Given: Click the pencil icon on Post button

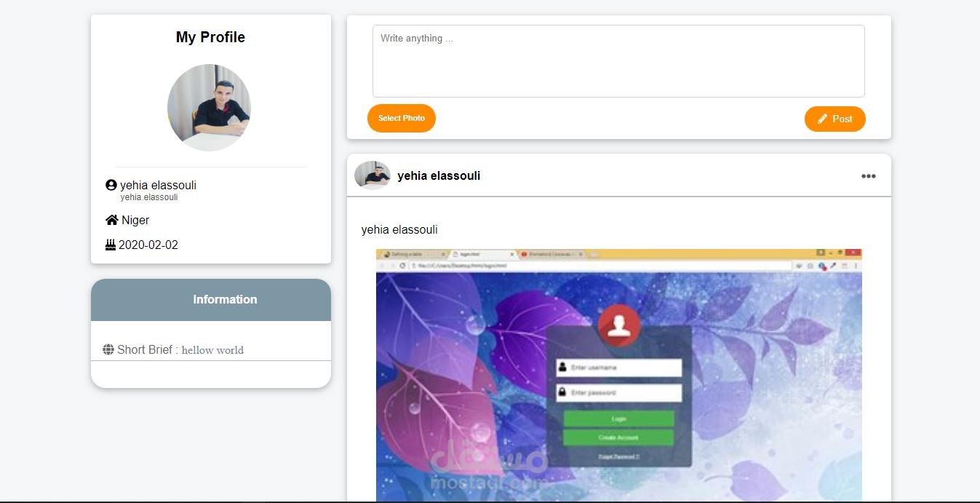Looking at the screenshot, I should click(823, 119).
